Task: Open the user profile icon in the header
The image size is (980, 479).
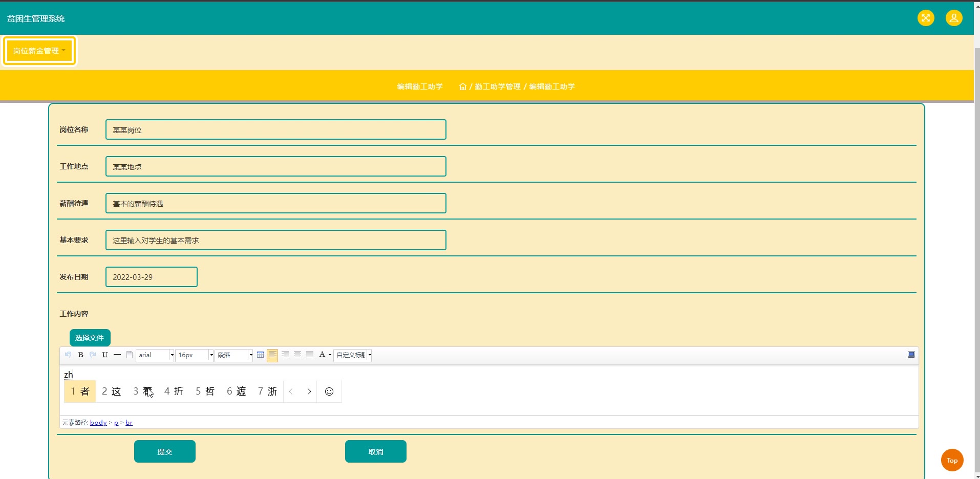Action: (954, 18)
